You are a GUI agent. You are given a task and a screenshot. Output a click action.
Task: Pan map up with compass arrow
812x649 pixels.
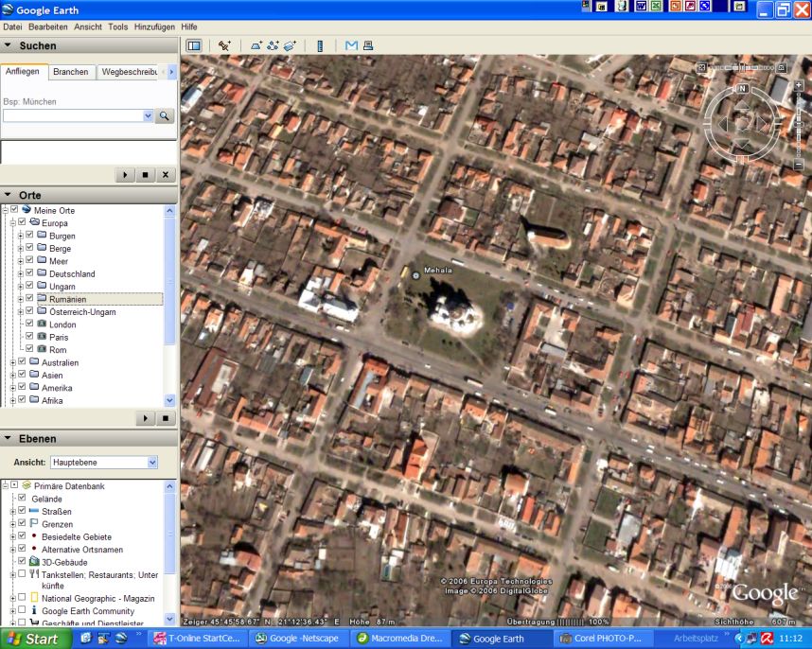coord(743,105)
